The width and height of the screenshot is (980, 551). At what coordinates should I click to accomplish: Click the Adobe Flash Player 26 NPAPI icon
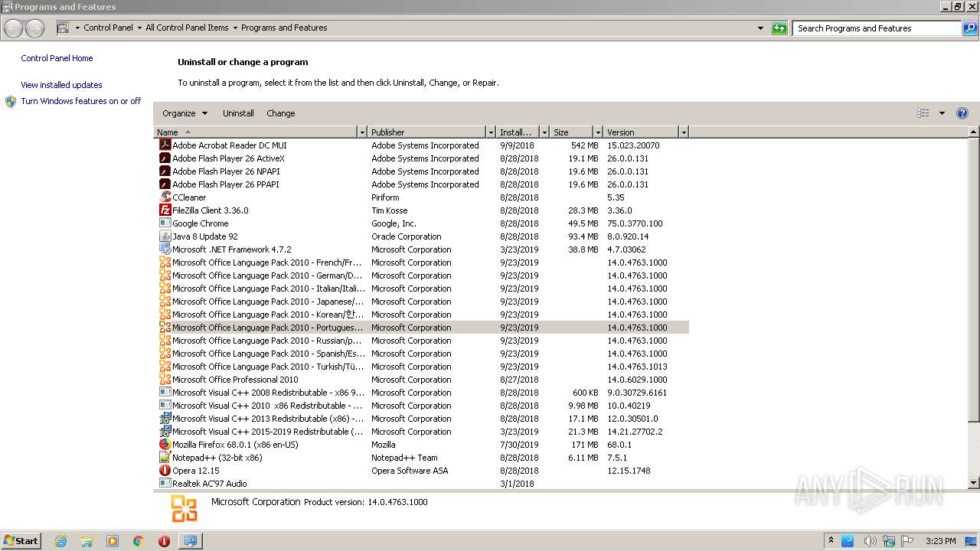pyautogui.click(x=165, y=171)
